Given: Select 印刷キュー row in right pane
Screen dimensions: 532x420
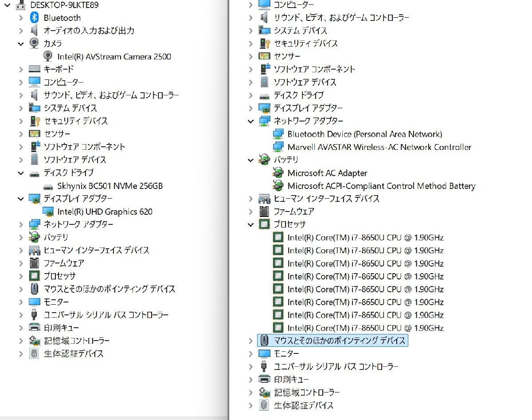Looking at the screenshot, I should [291, 379].
